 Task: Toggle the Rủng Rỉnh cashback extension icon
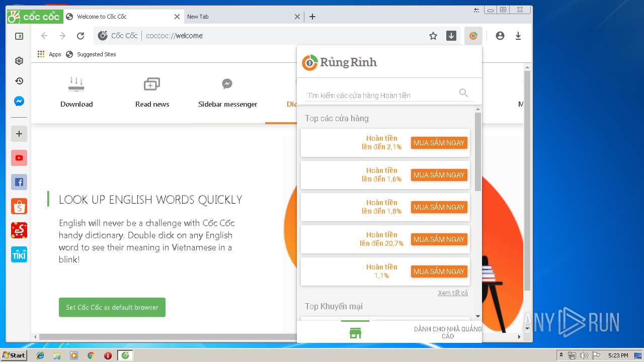pyautogui.click(x=473, y=36)
